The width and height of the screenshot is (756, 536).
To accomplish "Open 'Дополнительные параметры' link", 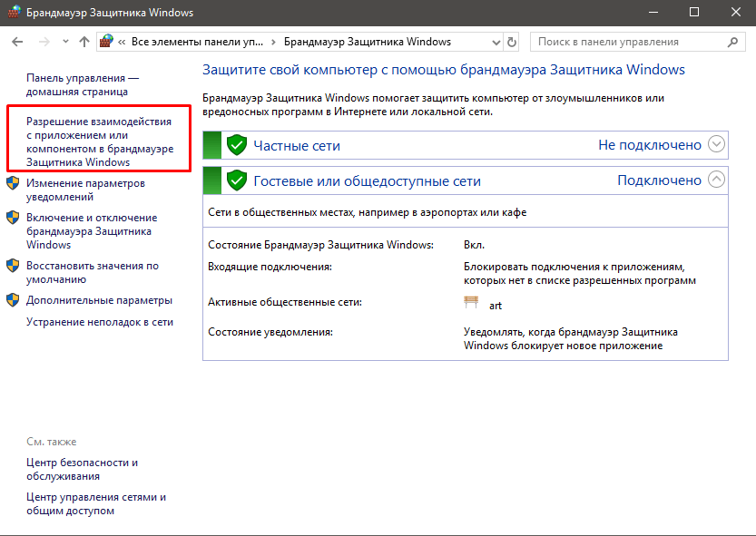I will coord(99,300).
